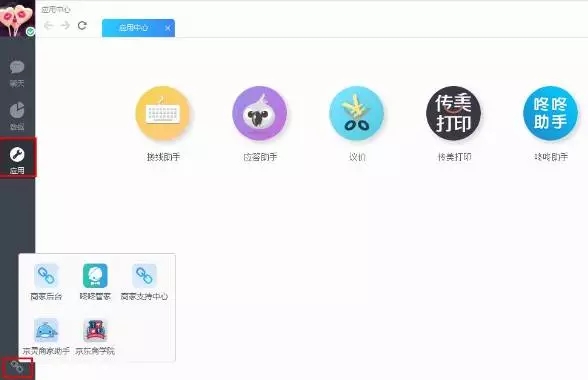Image resolution: width=588 pixels, height=380 pixels.
Task: Go forward with the right arrow
Action: 65,26
